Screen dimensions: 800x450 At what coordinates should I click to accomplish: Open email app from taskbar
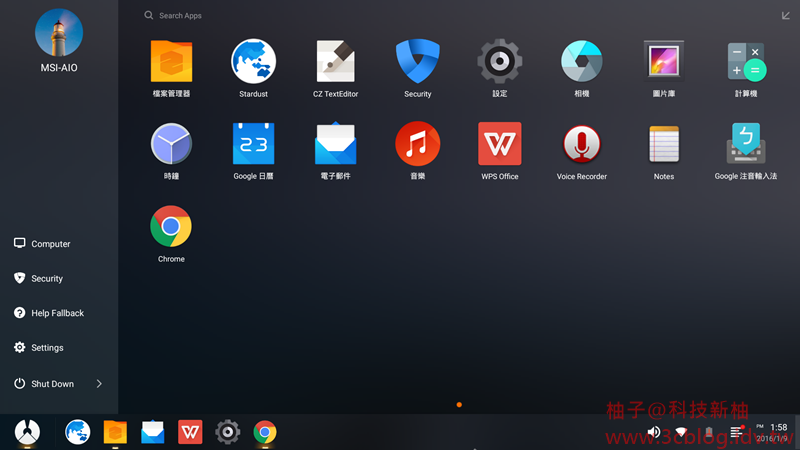pos(153,432)
